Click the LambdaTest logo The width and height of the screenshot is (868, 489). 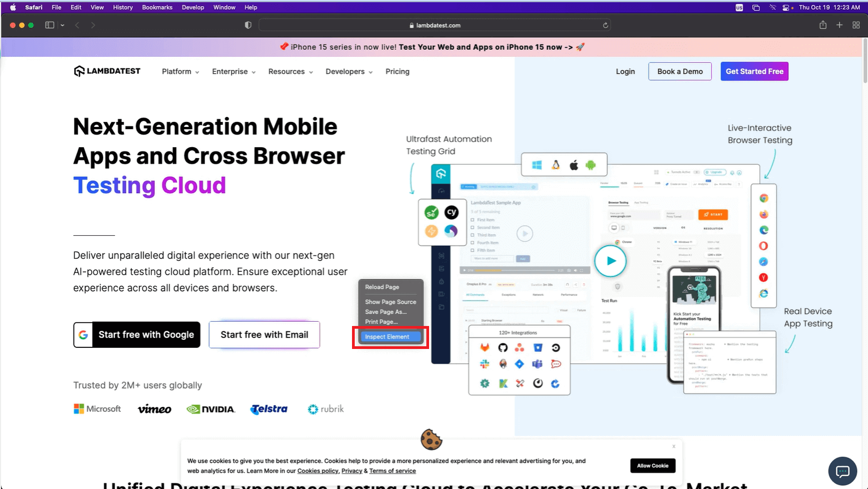[x=107, y=71]
